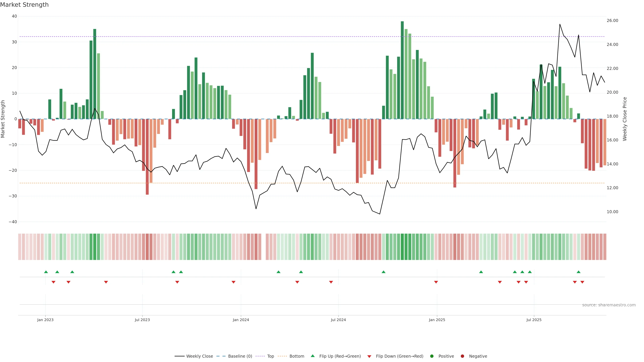644x362 pixels.
Task: Click the tallest green bar near 38
Action: pyautogui.click(x=402, y=70)
